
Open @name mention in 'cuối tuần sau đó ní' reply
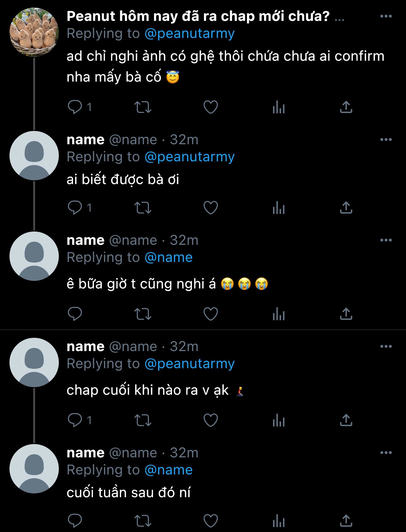169,470
